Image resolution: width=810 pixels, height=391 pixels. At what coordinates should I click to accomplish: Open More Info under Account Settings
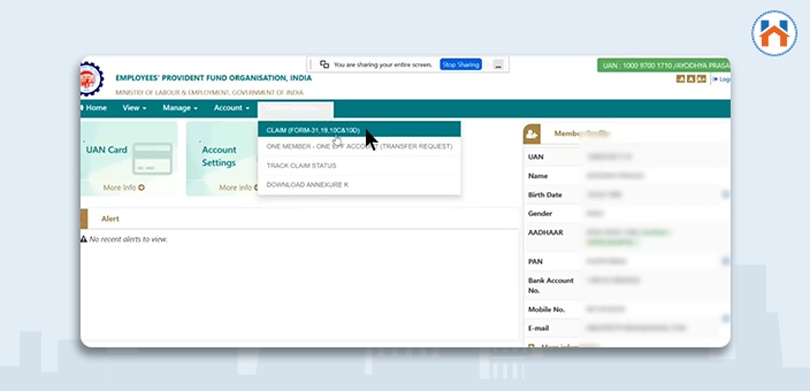click(x=239, y=187)
